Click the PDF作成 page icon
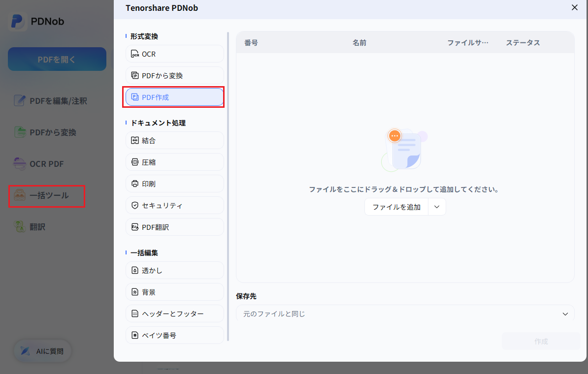Image resolution: width=588 pixels, height=374 pixels. [x=134, y=97]
